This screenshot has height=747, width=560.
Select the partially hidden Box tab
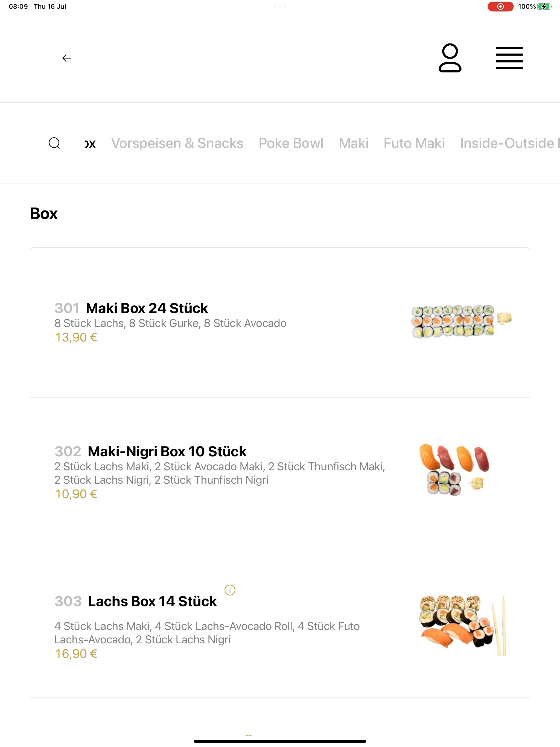91,144
